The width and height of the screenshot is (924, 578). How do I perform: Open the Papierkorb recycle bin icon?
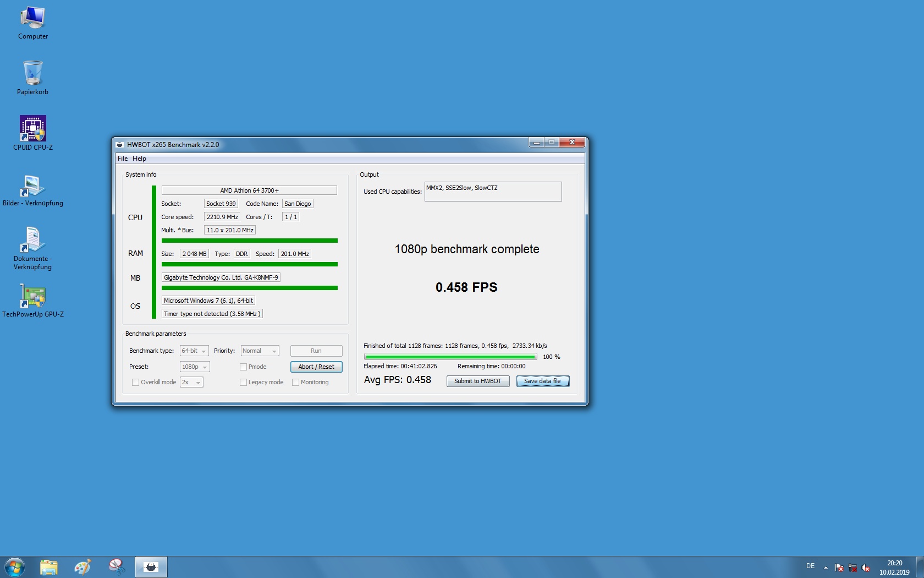[x=33, y=78]
